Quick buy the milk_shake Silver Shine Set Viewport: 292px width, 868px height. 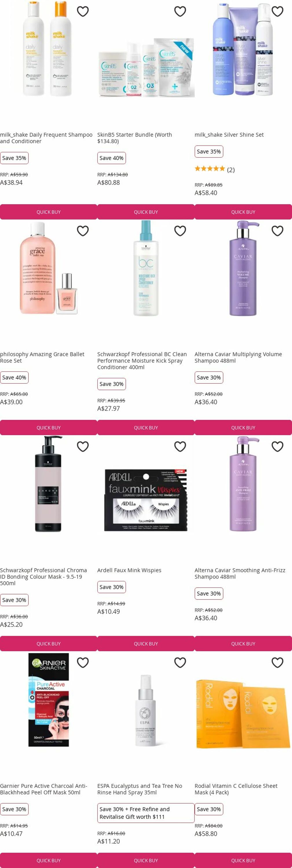tap(243, 212)
